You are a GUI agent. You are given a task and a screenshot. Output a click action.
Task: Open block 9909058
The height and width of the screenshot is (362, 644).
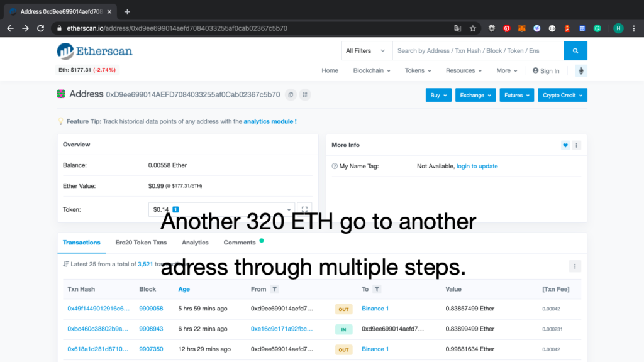151,309
